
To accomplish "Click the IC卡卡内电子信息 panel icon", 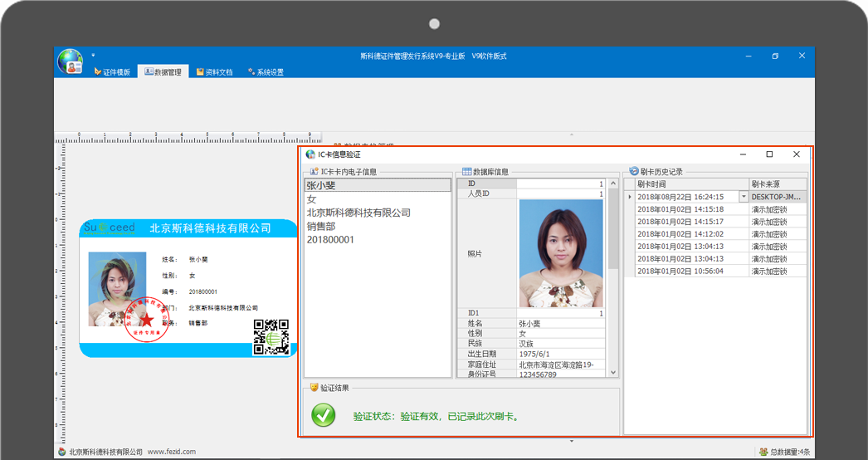I will (315, 172).
